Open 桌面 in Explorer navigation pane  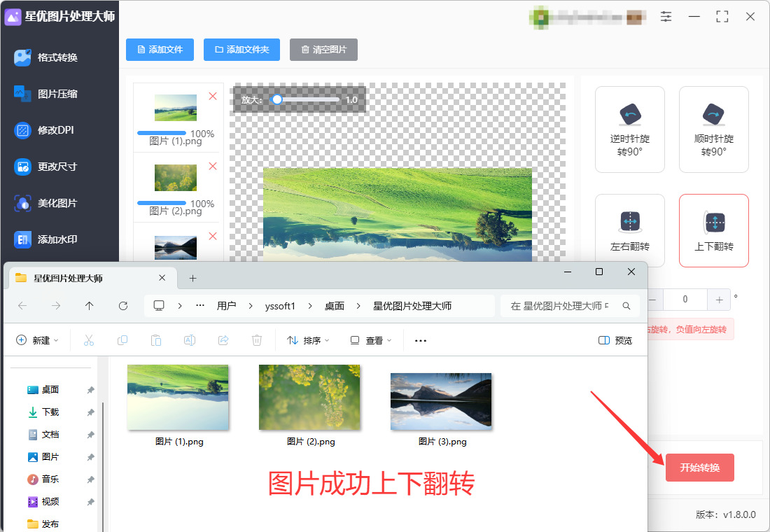pyautogui.click(x=50, y=389)
